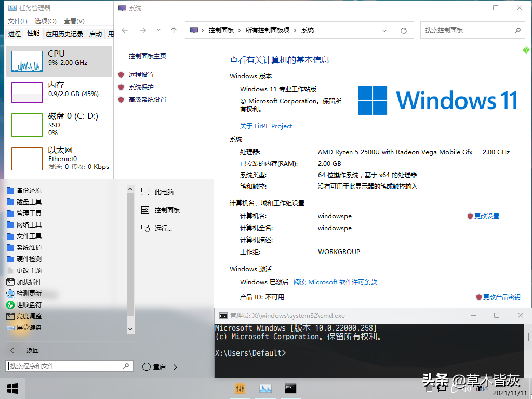Open the 系统维护 folder

pos(24,248)
